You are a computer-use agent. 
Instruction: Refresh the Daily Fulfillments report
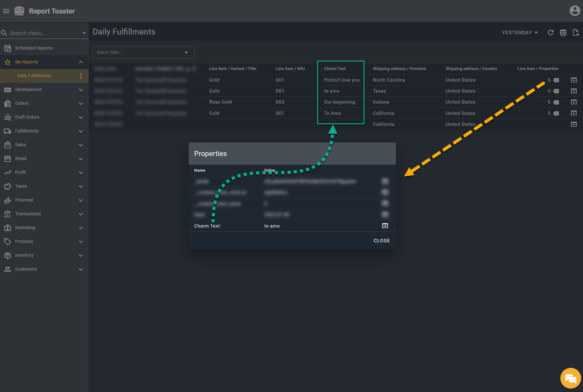550,33
